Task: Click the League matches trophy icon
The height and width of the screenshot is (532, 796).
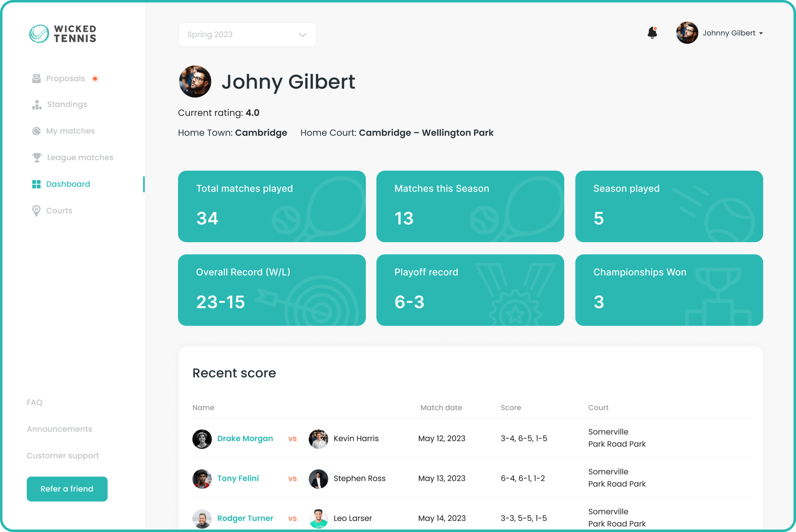Action: [x=37, y=157]
